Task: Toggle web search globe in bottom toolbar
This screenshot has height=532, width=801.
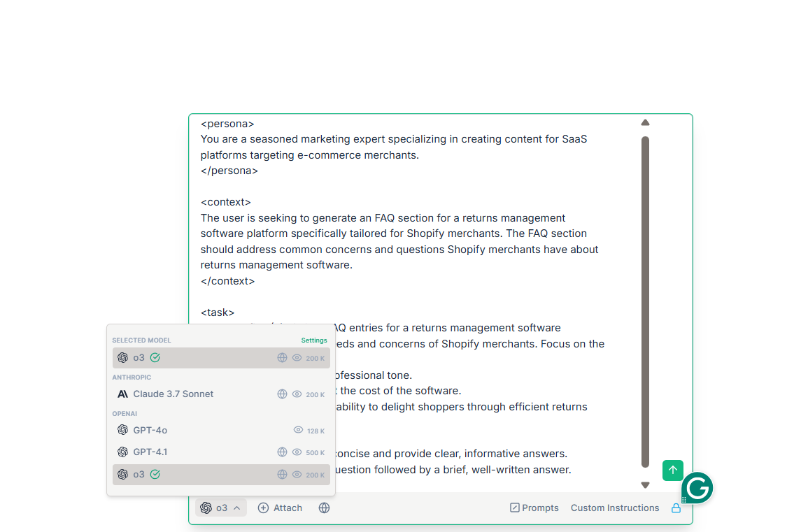Action: click(x=324, y=508)
